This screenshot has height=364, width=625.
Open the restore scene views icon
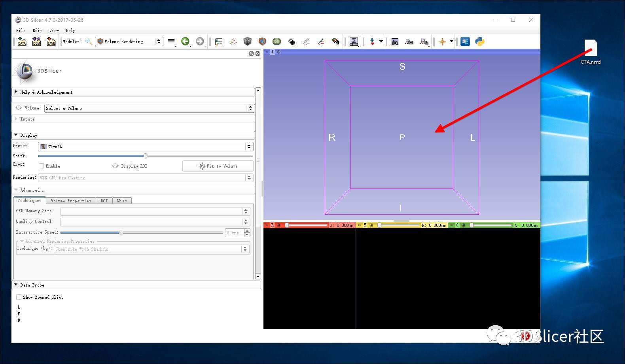[424, 41]
